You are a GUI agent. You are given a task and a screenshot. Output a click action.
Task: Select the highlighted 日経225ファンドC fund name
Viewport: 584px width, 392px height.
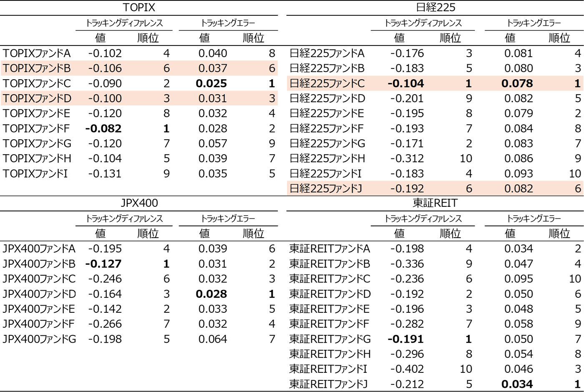coord(327,83)
